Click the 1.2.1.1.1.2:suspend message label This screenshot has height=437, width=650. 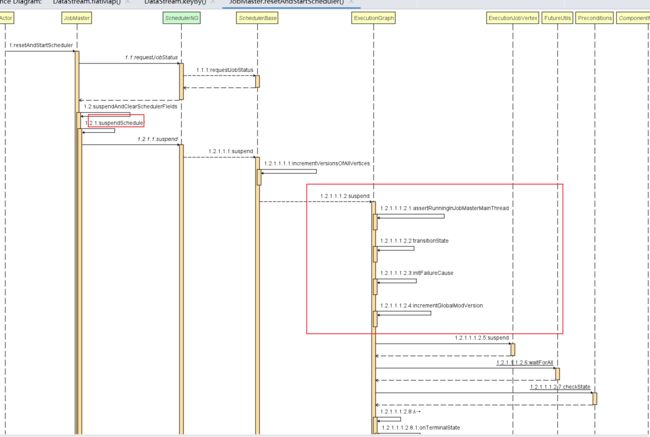pyautogui.click(x=344, y=196)
